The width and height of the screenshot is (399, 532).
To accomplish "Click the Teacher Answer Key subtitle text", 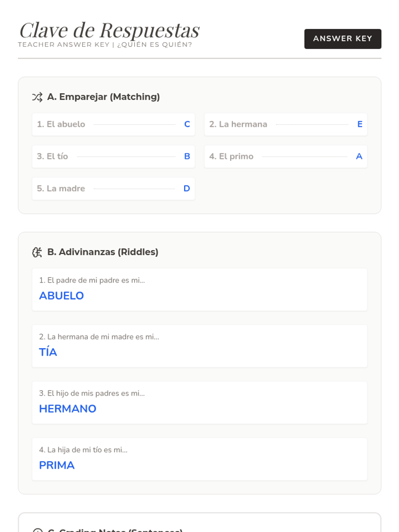I will tap(105, 45).
